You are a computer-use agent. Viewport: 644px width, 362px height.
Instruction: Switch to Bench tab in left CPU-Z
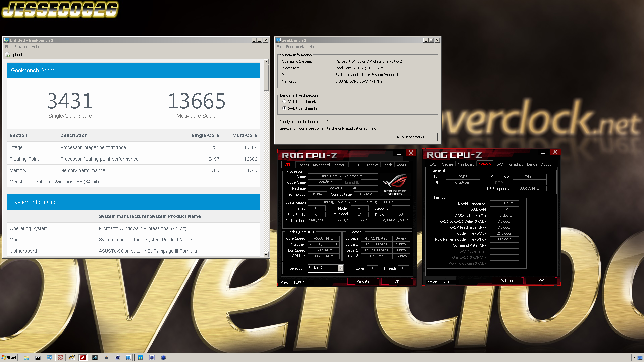tap(387, 165)
